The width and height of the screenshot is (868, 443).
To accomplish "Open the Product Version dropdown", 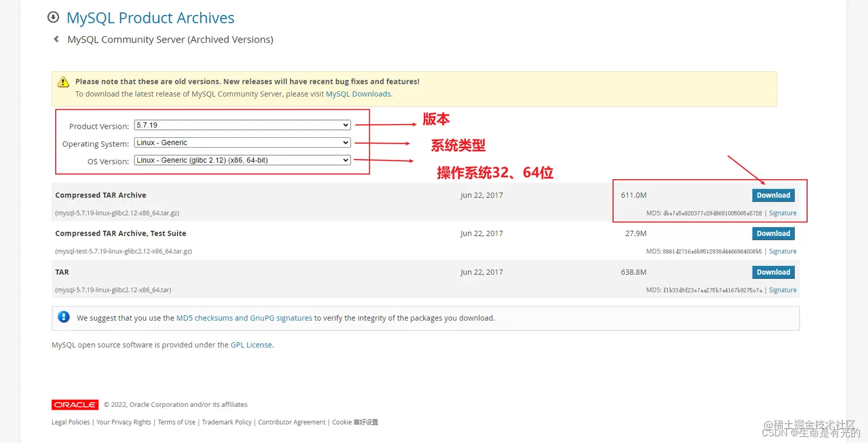I will point(242,125).
